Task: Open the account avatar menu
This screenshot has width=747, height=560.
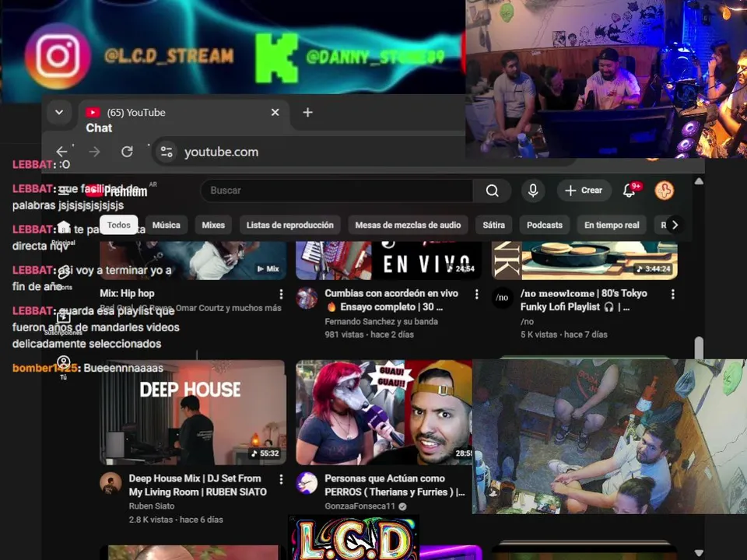Action: 664,191
